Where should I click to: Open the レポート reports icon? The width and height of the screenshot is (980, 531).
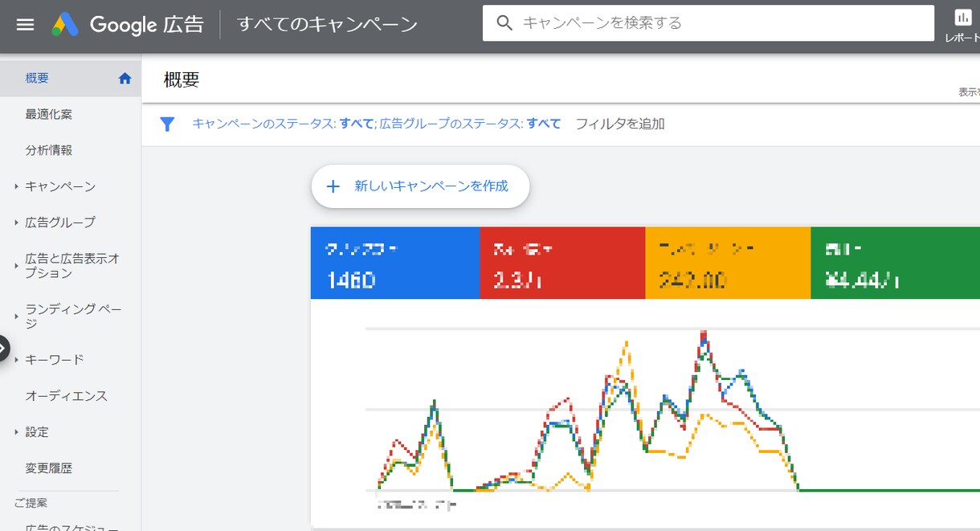(x=962, y=24)
